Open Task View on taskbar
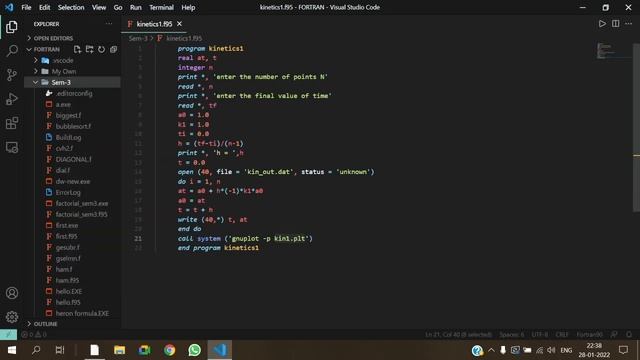The width and height of the screenshot is (640, 360). (60, 350)
